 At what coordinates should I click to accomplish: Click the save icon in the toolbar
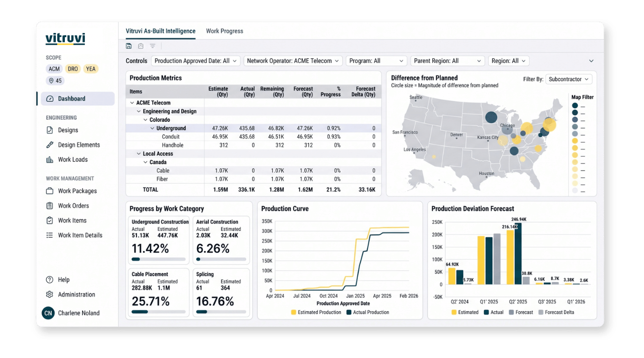[129, 46]
